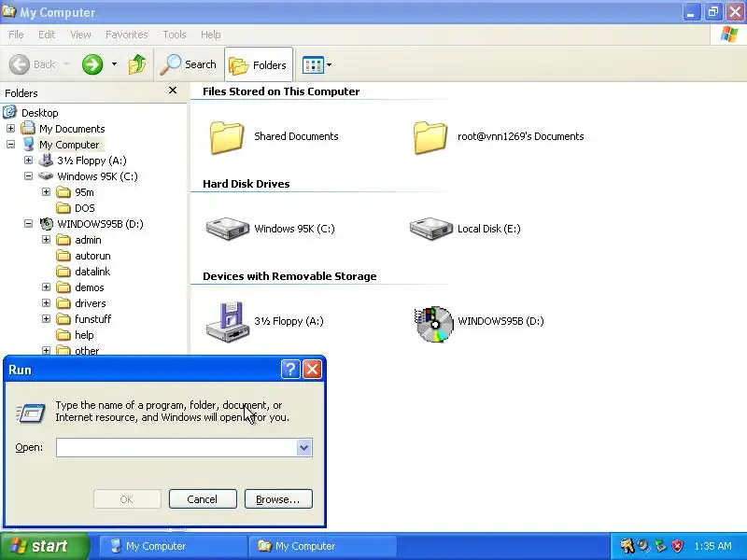Click Browse... in the Run dialog
Screen dimensions: 747x560
[278, 499]
